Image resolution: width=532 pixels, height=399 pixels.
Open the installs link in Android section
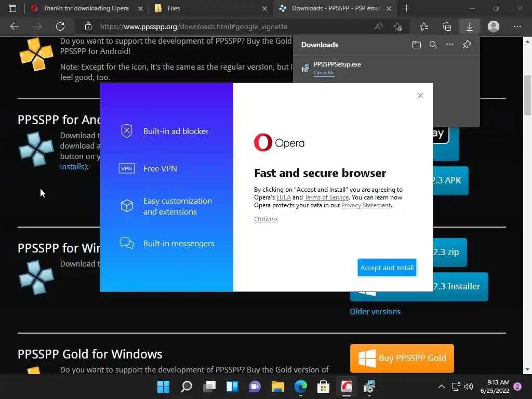72,167
